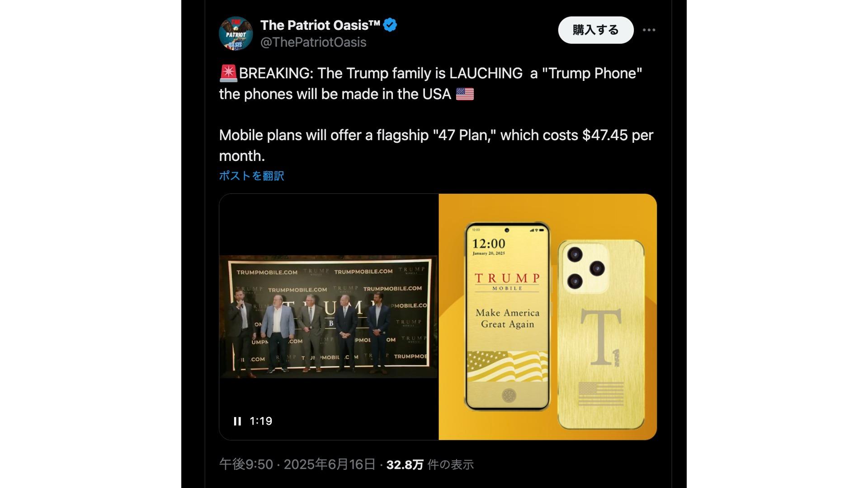This screenshot has height=488, width=868.
Task: Click the 午後9:50 post time
Action: click(246, 464)
